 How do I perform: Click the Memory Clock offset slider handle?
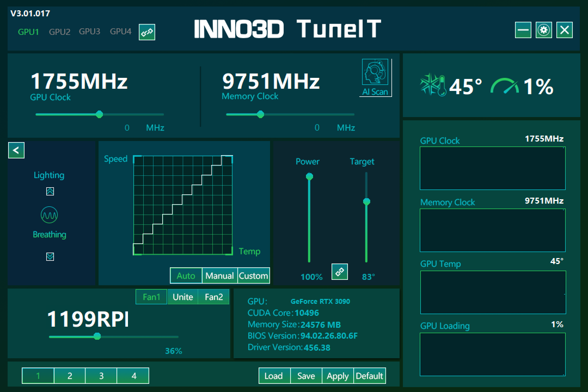click(x=261, y=114)
